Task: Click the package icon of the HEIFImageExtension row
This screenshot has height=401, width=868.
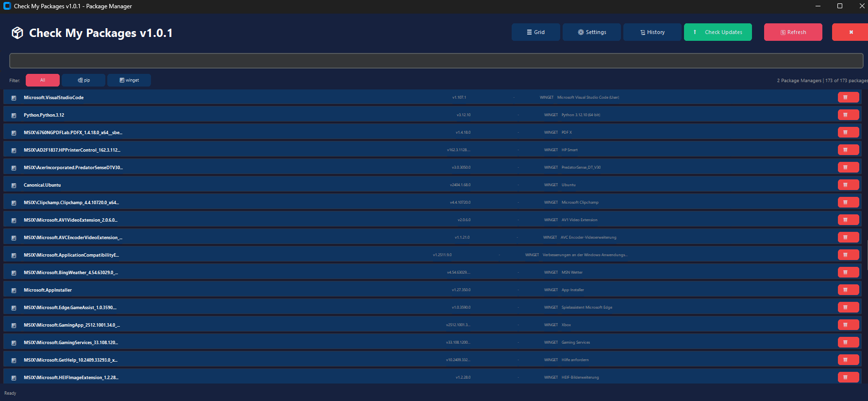Action: (x=14, y=378)
